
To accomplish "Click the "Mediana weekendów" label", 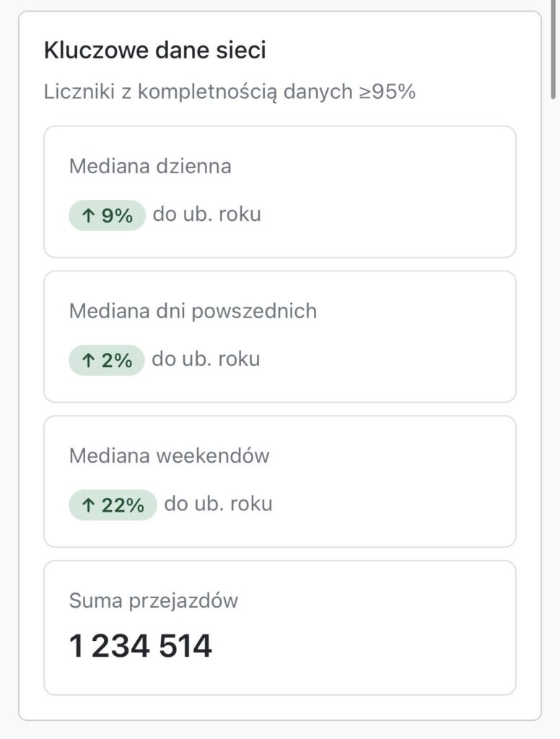I will pyautogui.click(x=169, y=456).
